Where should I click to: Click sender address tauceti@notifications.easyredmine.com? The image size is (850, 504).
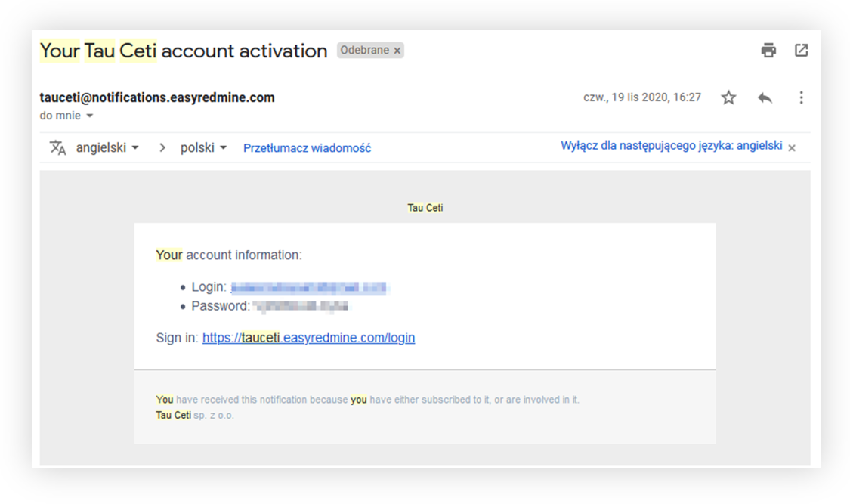coord(157,97)
